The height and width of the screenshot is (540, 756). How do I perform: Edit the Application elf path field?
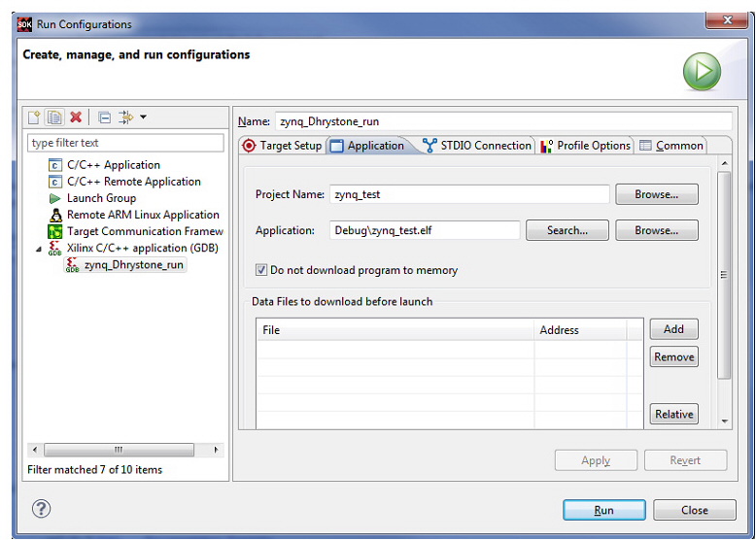click(x=425, y=230)
